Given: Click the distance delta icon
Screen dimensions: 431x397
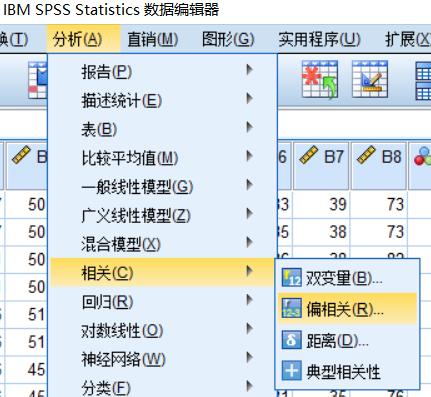Looking at the screenshot, I should click(x=291, y=340).
